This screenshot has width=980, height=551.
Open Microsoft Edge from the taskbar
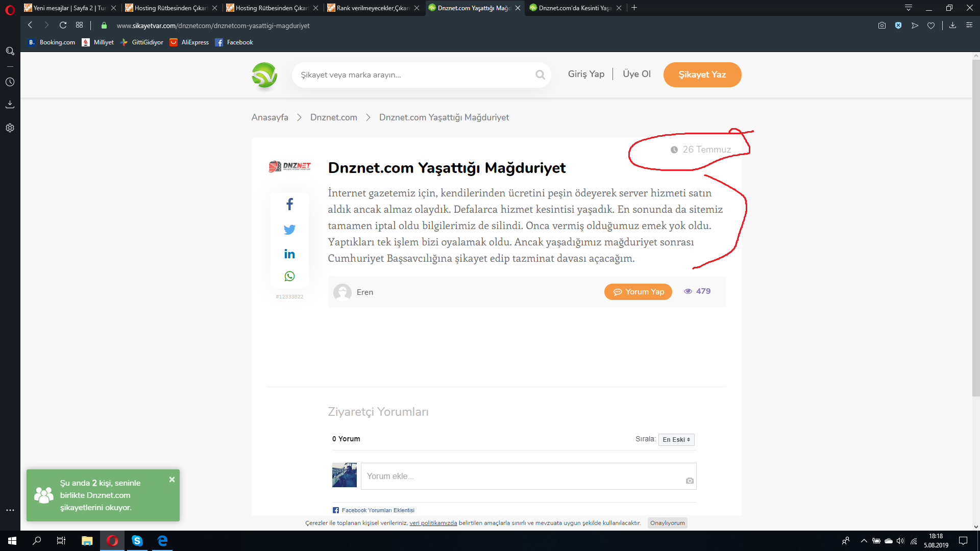(162, 541)
